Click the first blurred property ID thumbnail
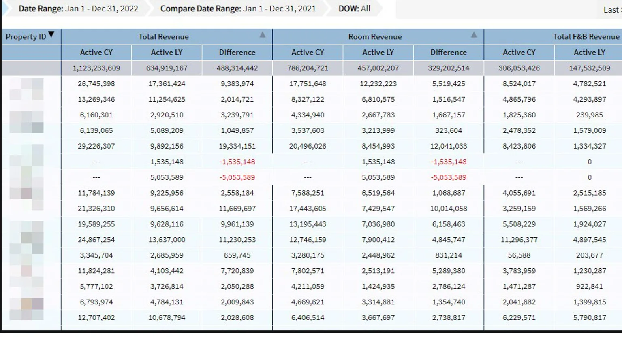622x364 pixels. point(26,89)
